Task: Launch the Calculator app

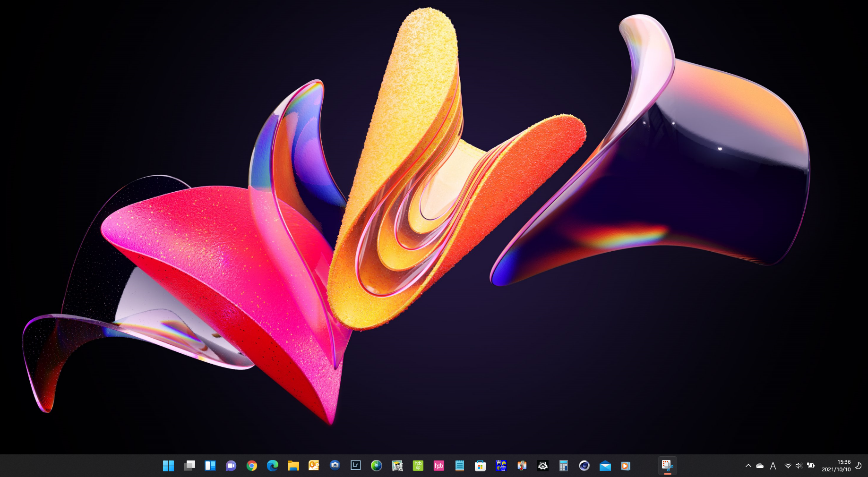Action: point(564,466)
